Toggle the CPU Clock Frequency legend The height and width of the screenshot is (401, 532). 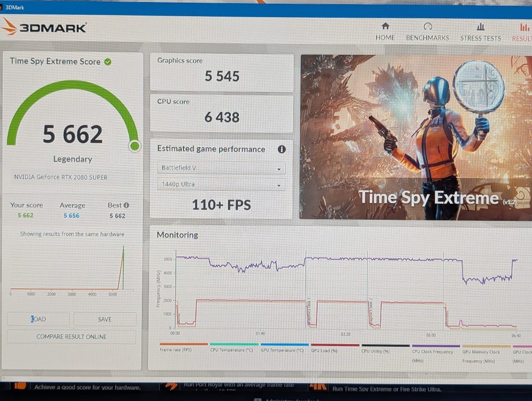(x=436, y=354)
